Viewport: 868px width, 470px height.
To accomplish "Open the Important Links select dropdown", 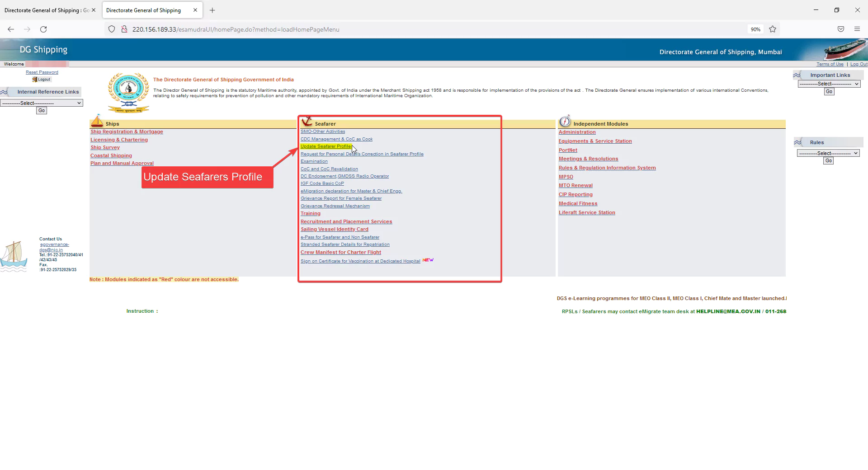I will (829, 84).
